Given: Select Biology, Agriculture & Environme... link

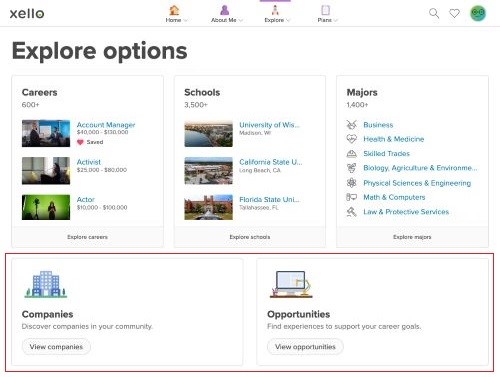Looking at the screenshot, I should [x=420, y=168].
